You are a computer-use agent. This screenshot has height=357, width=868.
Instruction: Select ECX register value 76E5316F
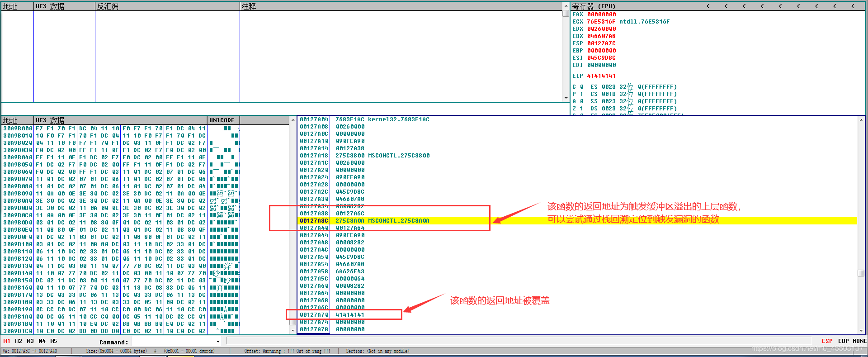pyautogui.click(x=601, y=22)
